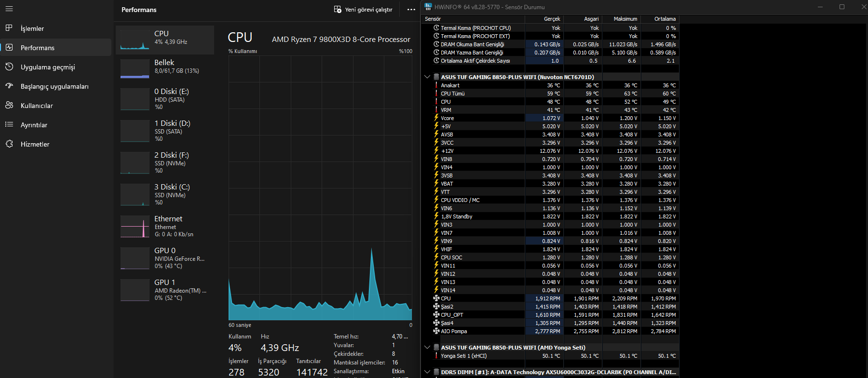Click the icon beside DRAM Yazma Bant Genişliği

click(x=436, y=53)
